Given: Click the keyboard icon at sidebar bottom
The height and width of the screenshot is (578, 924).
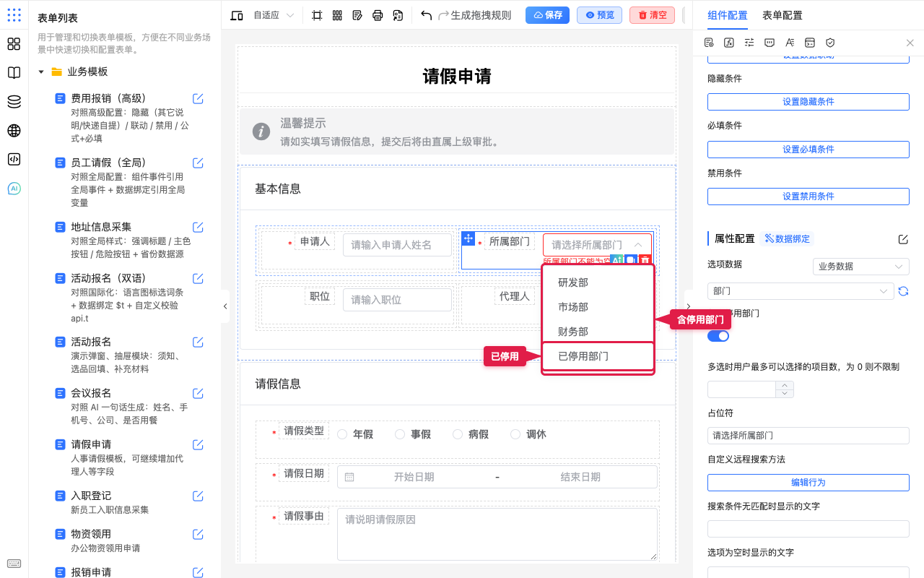Looking at the screenshot, I should (14, 564).
